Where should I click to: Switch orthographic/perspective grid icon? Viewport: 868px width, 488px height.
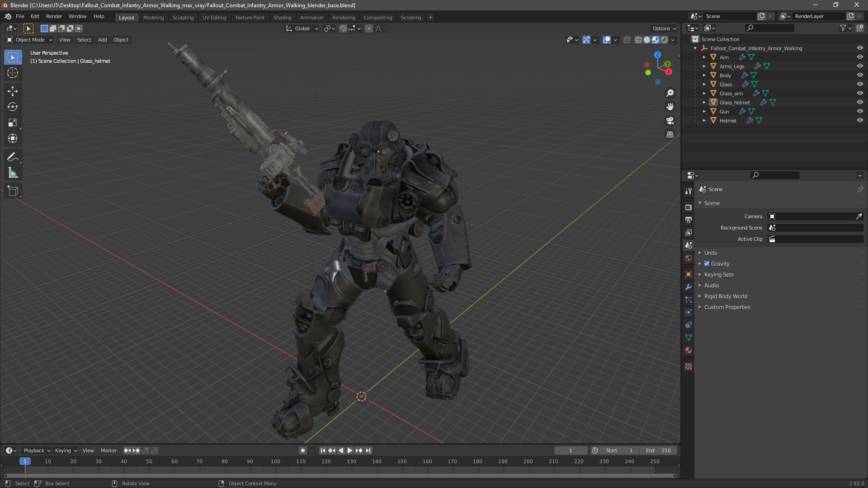tap(670, 135)
